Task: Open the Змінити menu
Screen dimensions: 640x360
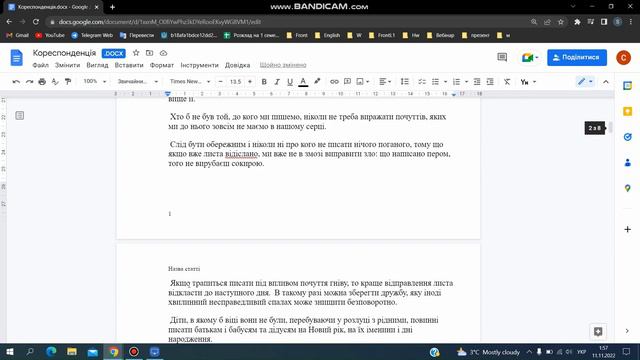Action: click(x=67, y=65)
